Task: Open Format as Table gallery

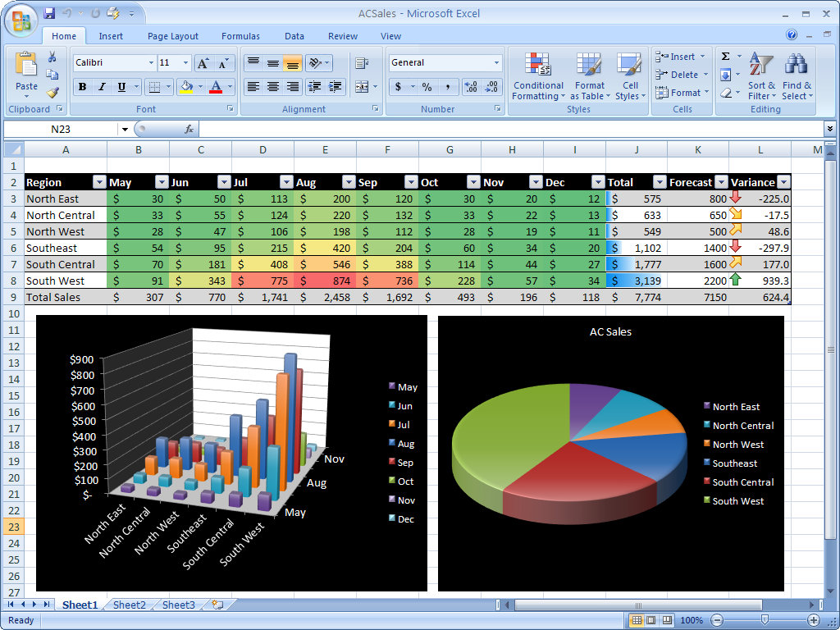Action: tap(589, 76)
